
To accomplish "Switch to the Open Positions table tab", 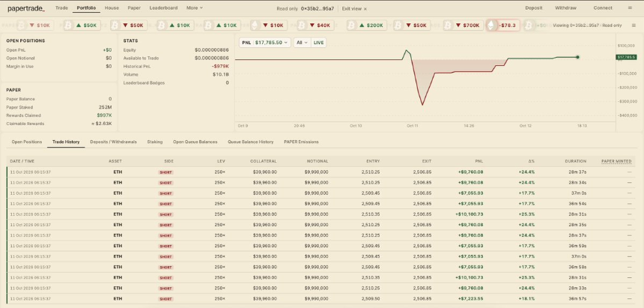I will coord(27,142).
